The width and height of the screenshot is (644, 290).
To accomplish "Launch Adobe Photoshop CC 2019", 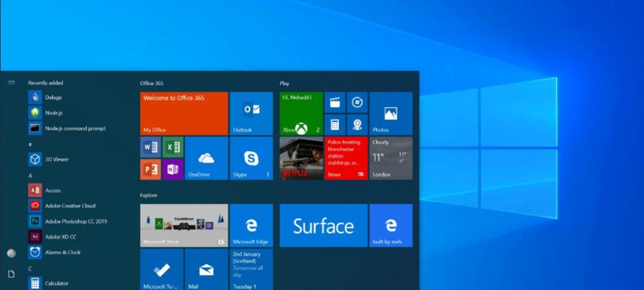I will pos(67,221).
